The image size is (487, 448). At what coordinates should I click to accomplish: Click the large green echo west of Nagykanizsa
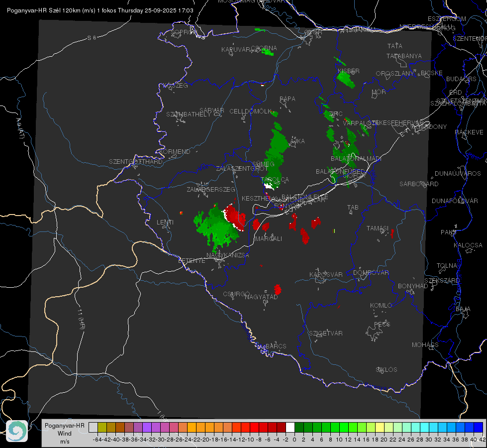click(216, 228)
